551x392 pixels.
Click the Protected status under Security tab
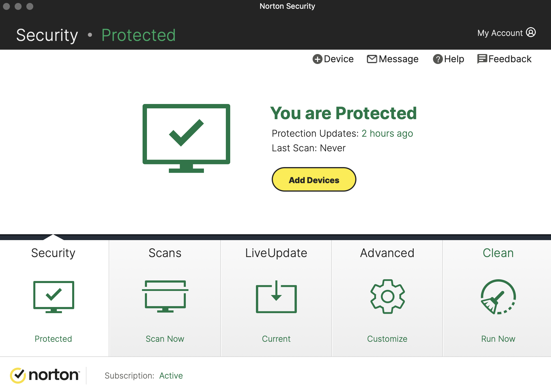coord(53,339)
